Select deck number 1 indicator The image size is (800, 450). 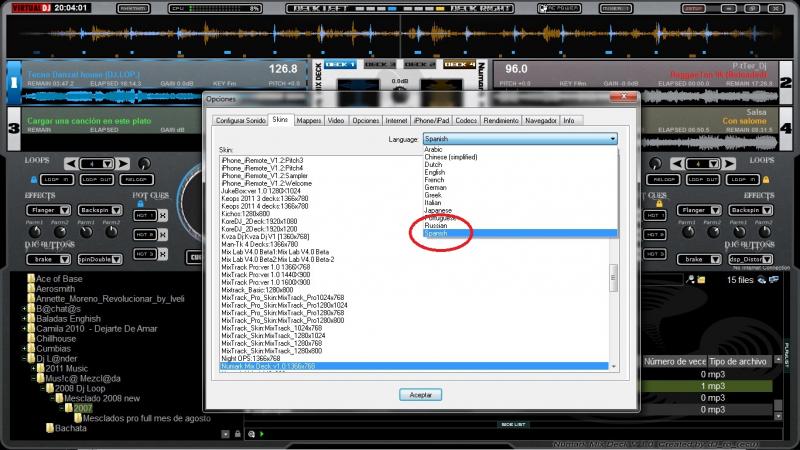[14, 83]
